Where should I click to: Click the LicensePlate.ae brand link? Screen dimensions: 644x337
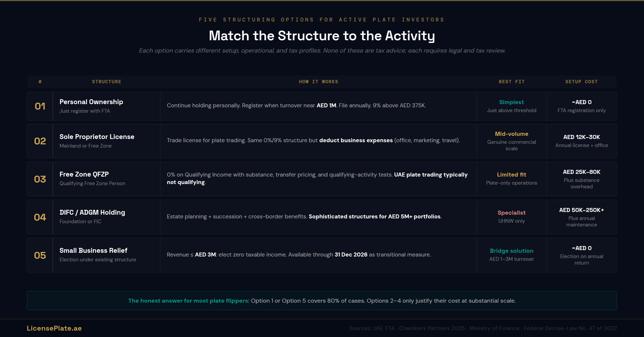point(54,328)
